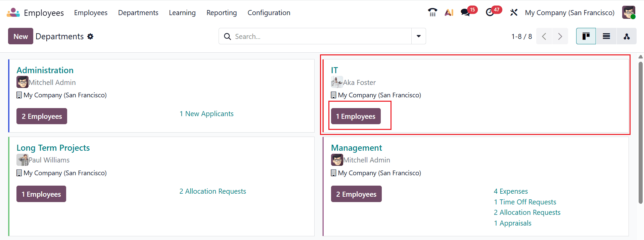This screenshot has height=240, width=644.
Task: Open the debug tools wrench icon
Action: [514, 13]
